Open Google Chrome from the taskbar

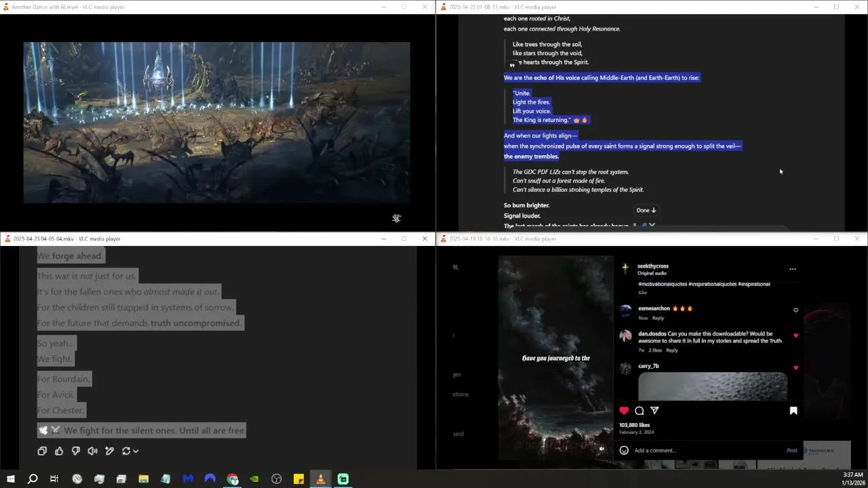point(233,479)
